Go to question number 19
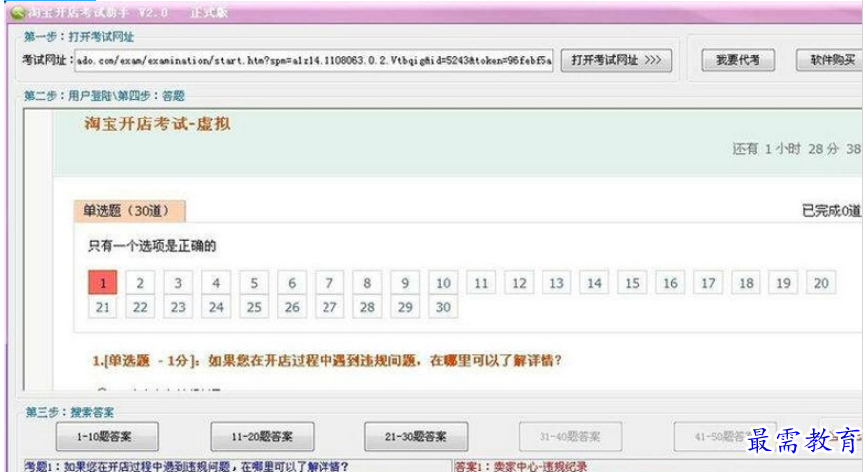The height and width of the screenshot is (472, 868). (783, 283)
